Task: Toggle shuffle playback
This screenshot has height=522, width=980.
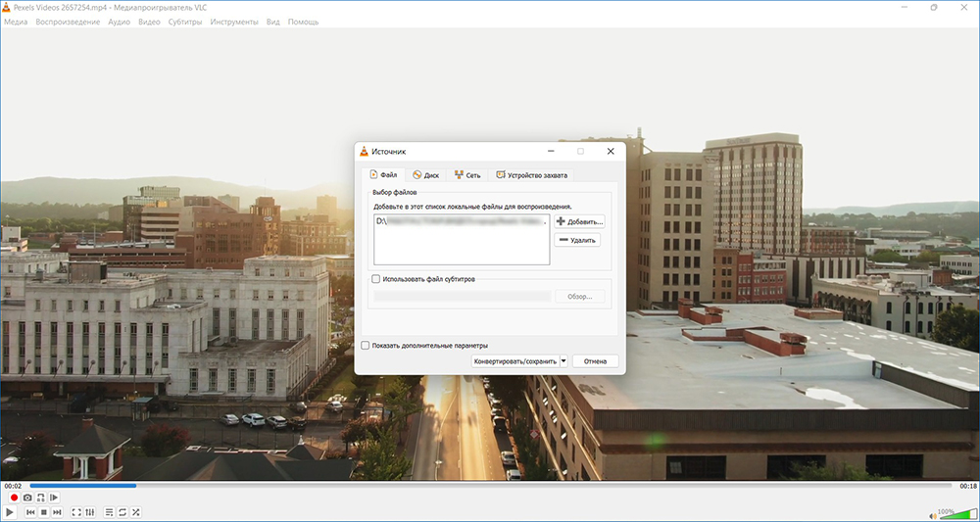Action: pyautogui.click(x=136, y=512)
